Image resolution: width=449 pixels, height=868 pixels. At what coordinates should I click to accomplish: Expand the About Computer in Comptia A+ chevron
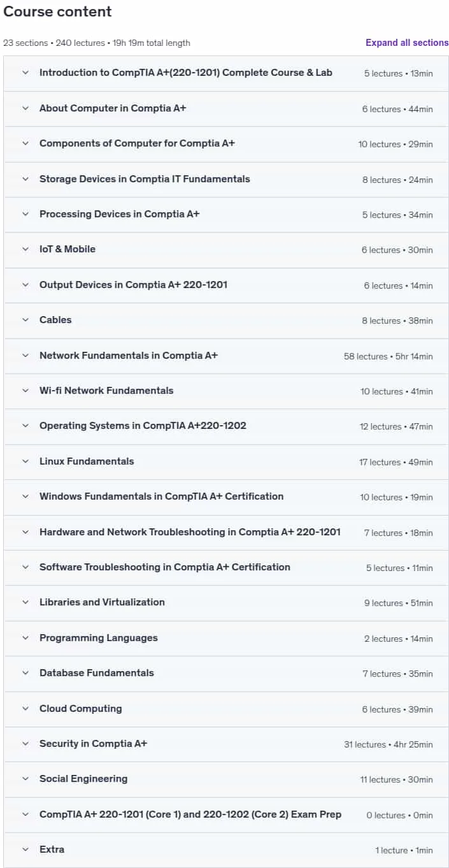pos(25,108)
